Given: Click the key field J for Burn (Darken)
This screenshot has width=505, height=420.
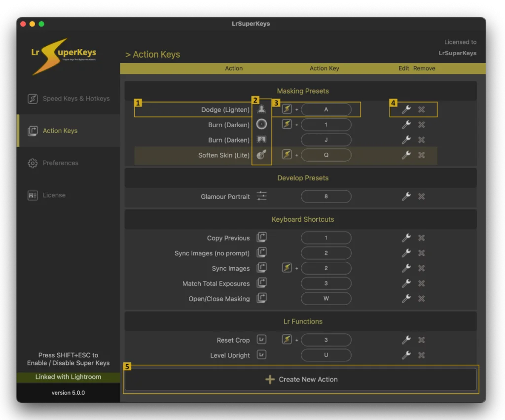Looking at the screenshot, I should point(326,140).
